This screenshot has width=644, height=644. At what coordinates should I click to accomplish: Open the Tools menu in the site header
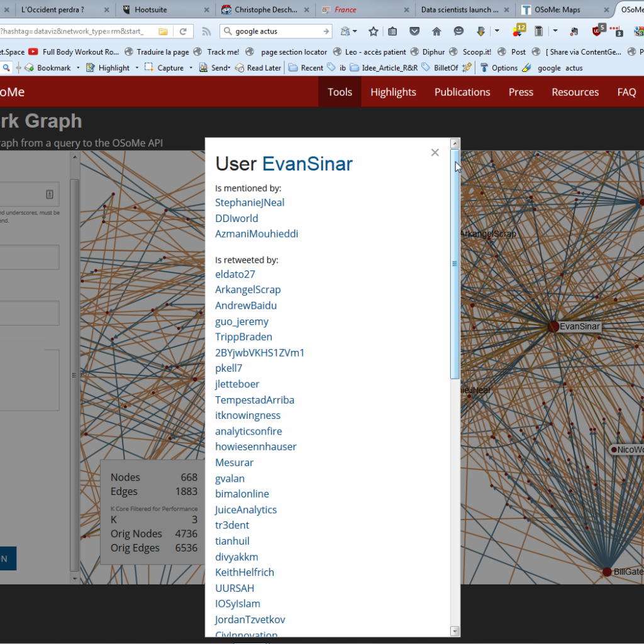pos(340,92)
